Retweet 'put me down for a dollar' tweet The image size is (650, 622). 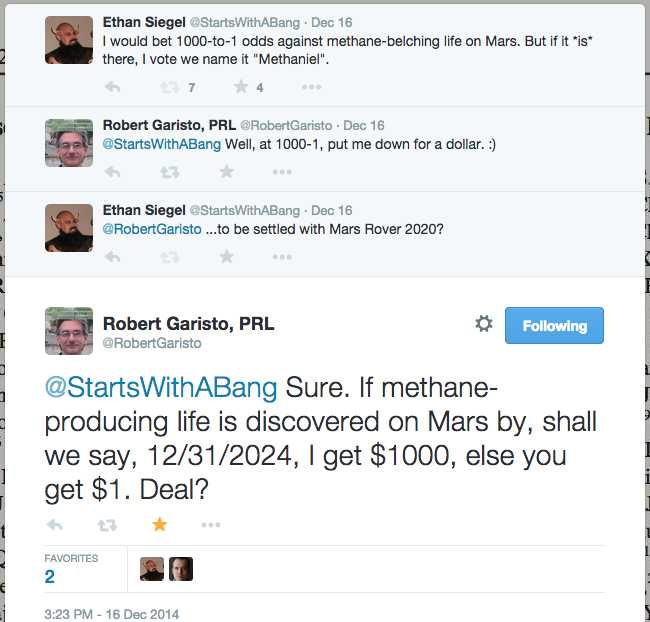170,172
